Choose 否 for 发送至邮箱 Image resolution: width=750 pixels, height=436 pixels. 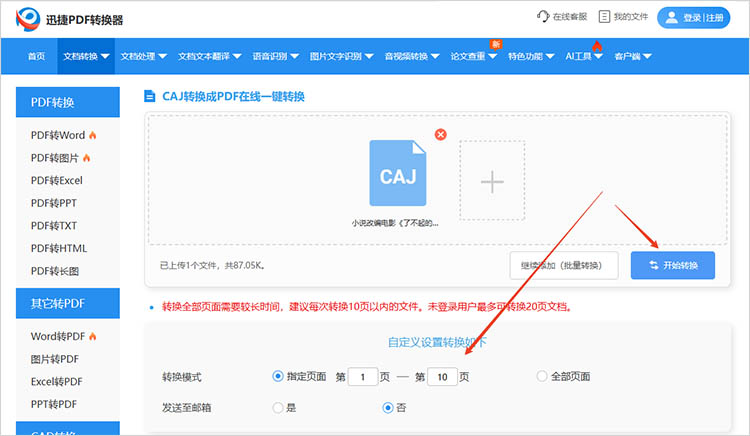(388, 408)
